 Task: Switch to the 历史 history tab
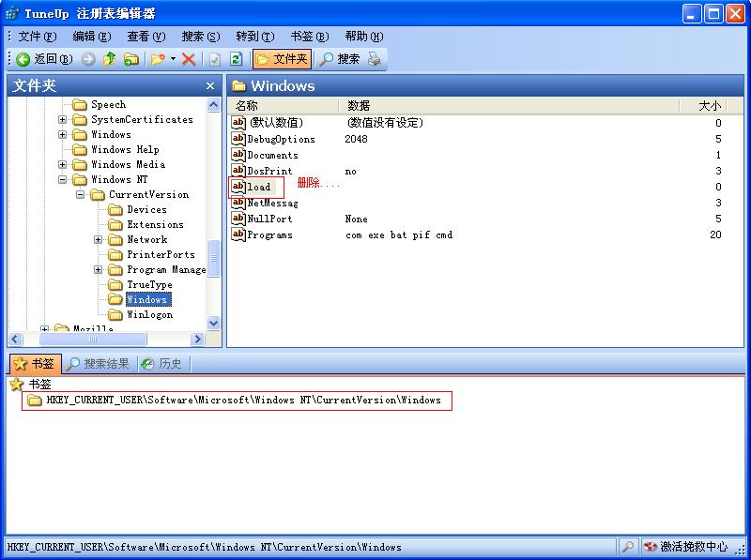click(x=162, y=364)
